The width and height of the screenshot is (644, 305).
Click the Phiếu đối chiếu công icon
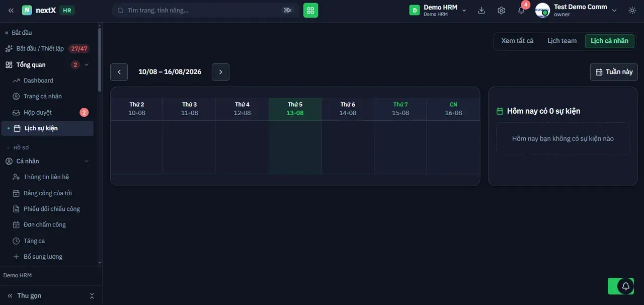tap(16, 209)
